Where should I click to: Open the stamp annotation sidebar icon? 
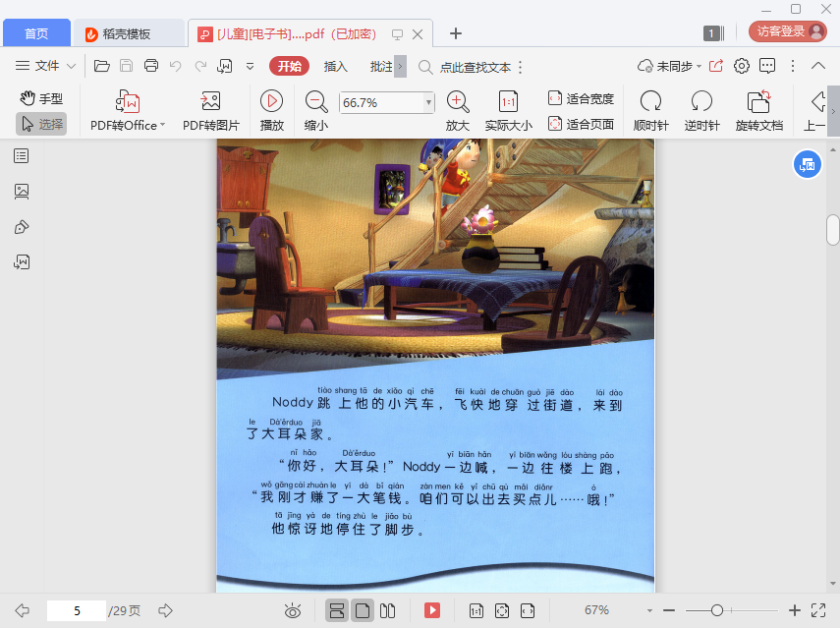click(22, 227)
